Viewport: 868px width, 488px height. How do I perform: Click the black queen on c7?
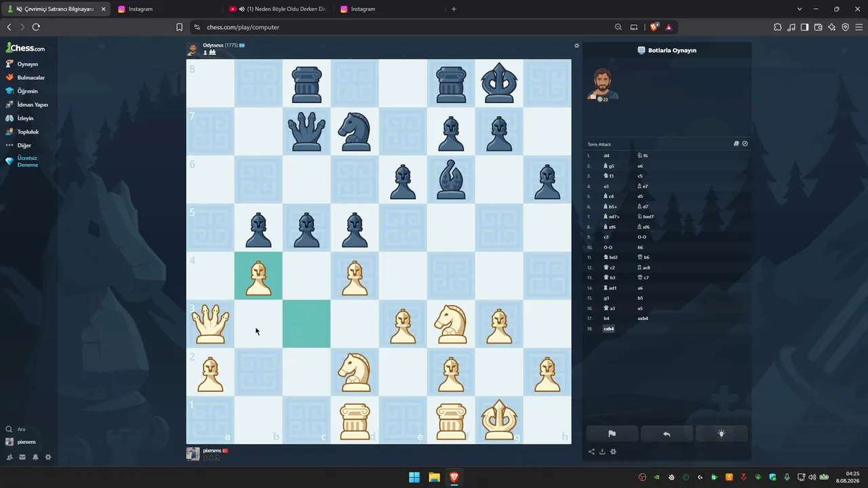point(307,131)
